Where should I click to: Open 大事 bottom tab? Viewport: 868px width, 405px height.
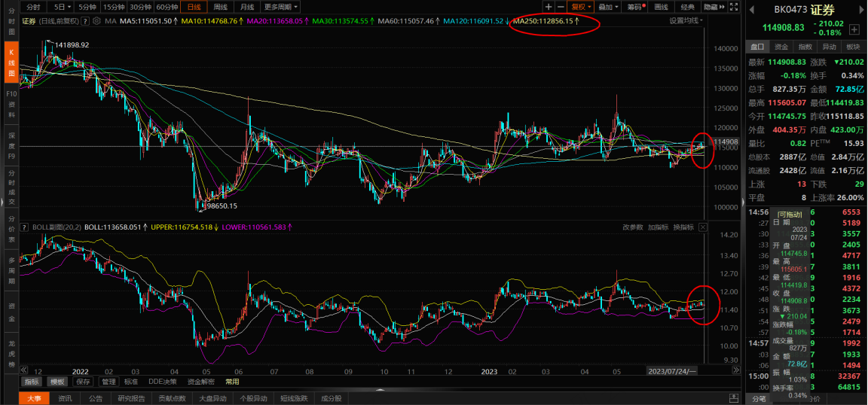[x=35, y=398]
